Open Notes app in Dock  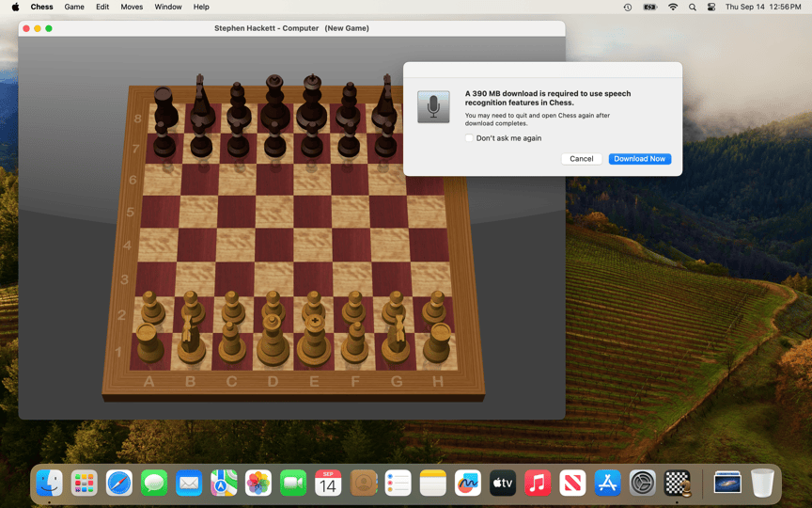(433, 484)
